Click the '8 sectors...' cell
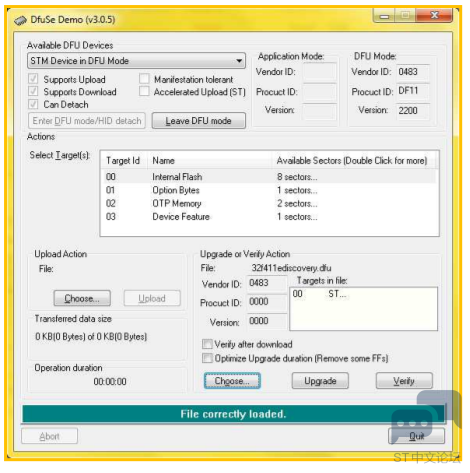The image size is (470, 473). point(297,177)
